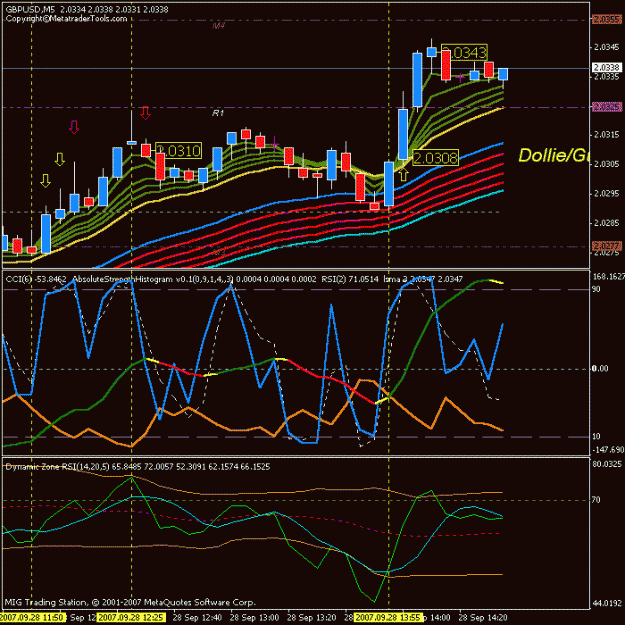Click the 2.0345 price axis value
Viewport: 625px width, 625px height.
click(x=606, y=47)
